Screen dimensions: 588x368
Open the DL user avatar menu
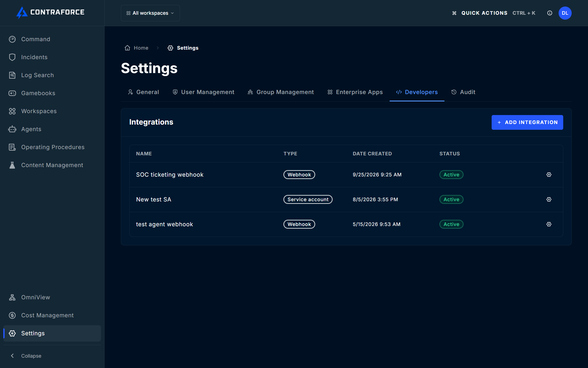[565, 13]
